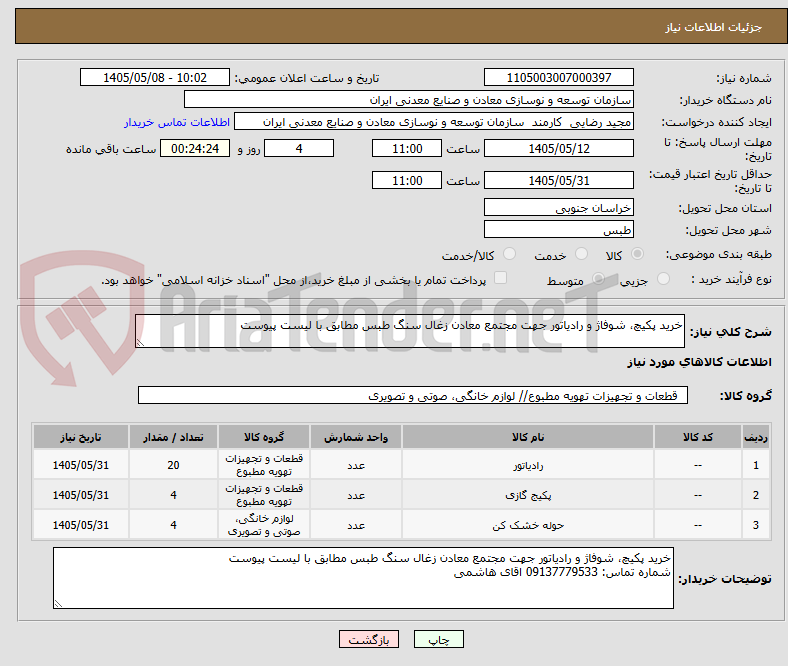Click the buyer organization name field
The width and height of the screenshot is (788, 666).
click(x=409, y=100)
